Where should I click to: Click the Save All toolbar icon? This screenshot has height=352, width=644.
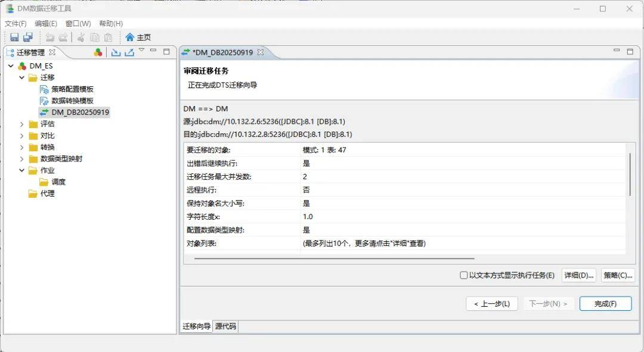pyautogui.click(x=28, y=38)
